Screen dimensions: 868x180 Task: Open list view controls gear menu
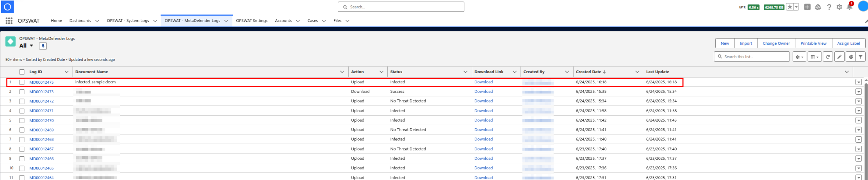point(799,57)
